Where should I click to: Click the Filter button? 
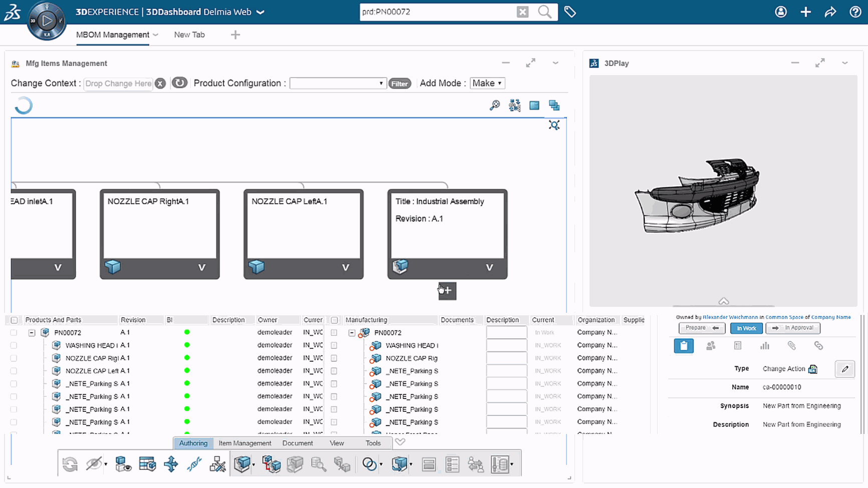(x=399, y=83)
